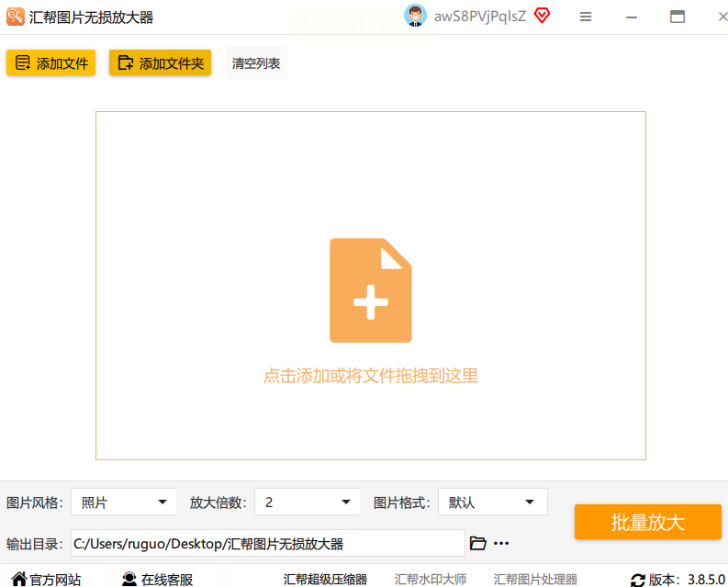Click 清空列表 to clear the list

256,62
